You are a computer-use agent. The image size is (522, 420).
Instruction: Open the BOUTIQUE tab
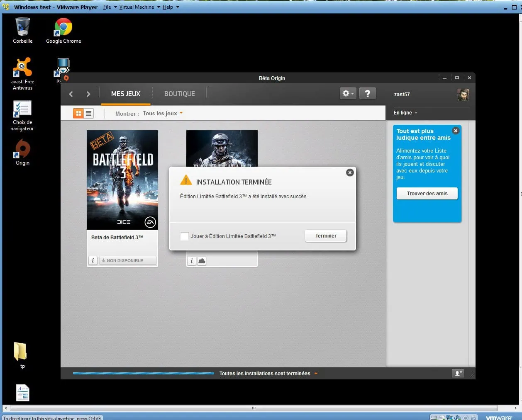coord(179,94)
